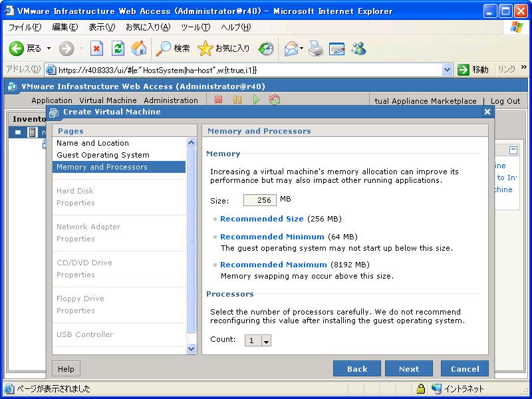Viewport: 532px width, 399px height.
Task: Click the IE Back arrow icon
Action: (16, 49)
